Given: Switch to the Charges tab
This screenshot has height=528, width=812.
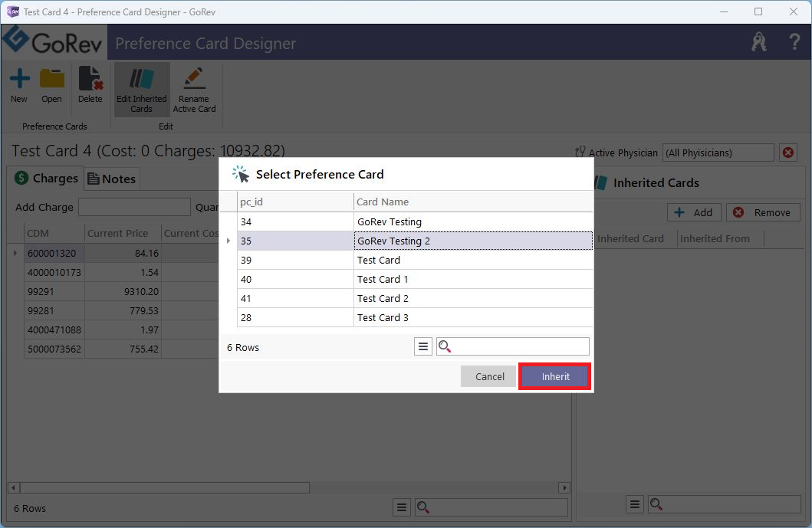Looking at the screenshot, I should coord(45,179).
